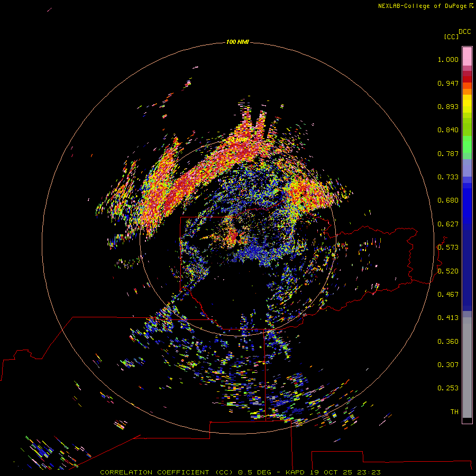This screenshot has width=476, height=476.
Task: Click the 0.787 scale value
Action: pyautogui.click(x=448, y=153)
